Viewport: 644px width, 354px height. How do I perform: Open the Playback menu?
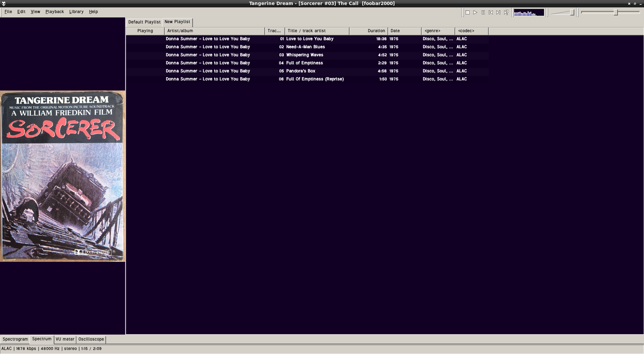pyautogui.click(x=55, y=12)
